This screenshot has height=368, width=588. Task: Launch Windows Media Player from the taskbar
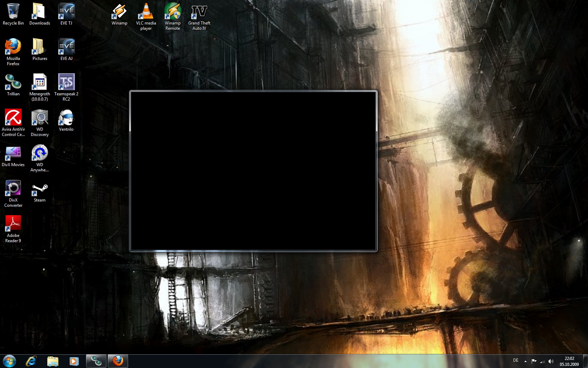coord(74,361)
